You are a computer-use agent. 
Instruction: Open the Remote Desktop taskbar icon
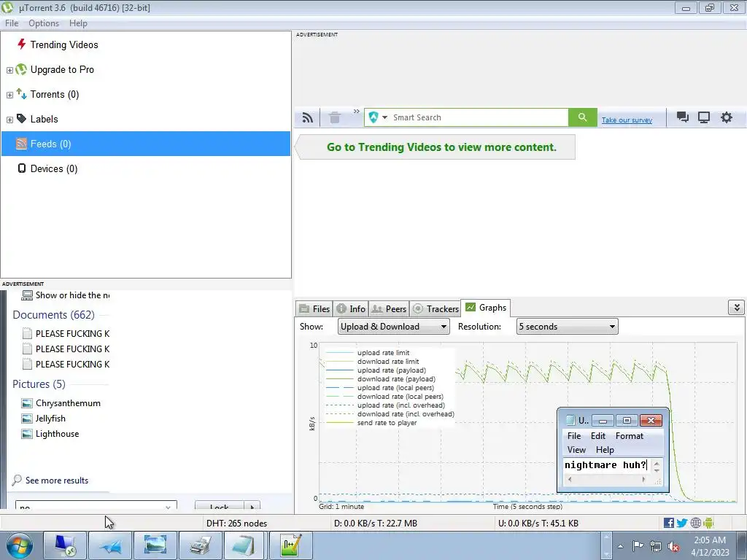point(65,545)
